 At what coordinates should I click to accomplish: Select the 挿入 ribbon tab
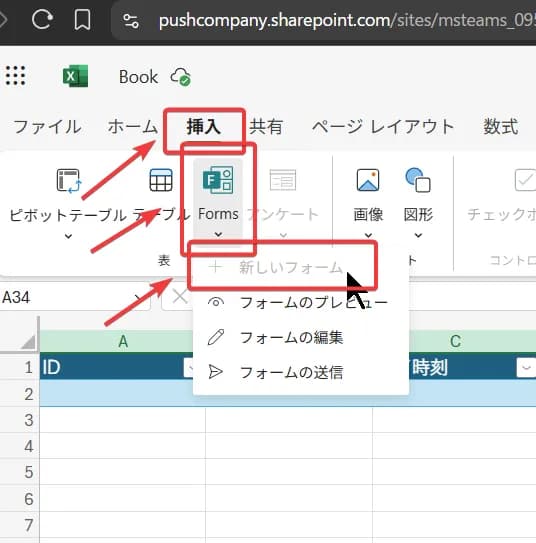point(204,126)
